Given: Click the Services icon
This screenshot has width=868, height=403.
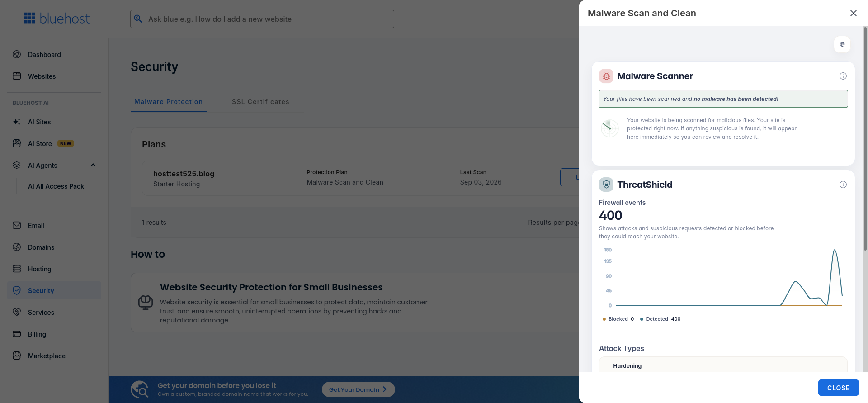Looking at the screenshot, I should click(17, 312).
